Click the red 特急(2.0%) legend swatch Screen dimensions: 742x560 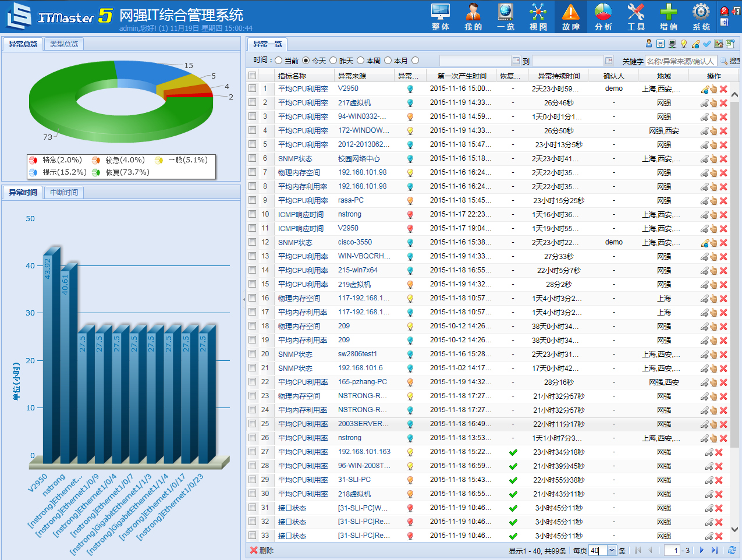(33, 160)
